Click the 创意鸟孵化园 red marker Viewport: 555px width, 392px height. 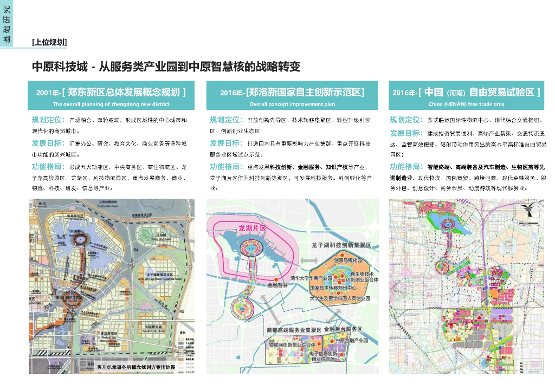coord(341,255)
